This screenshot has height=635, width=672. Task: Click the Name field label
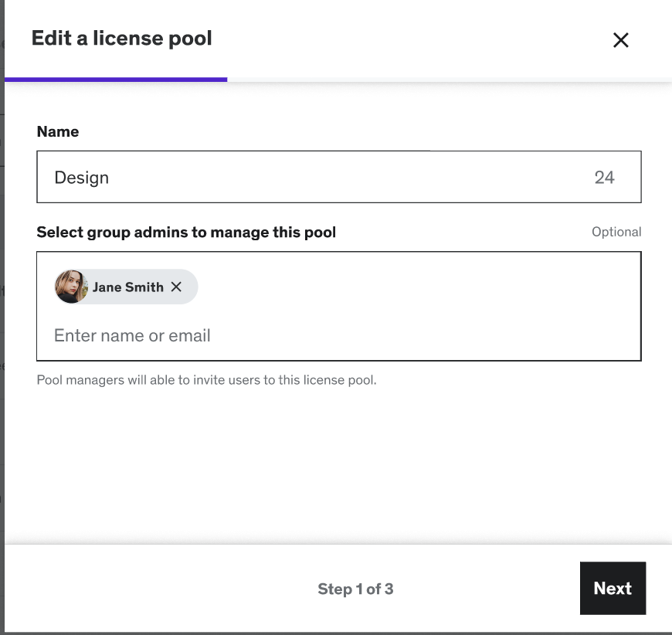coord(58,131)
